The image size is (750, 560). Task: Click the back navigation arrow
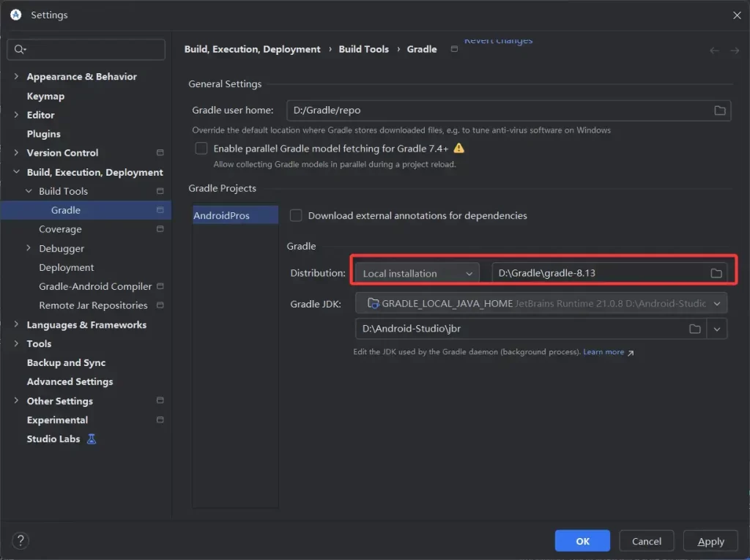[x=714, y=51]
